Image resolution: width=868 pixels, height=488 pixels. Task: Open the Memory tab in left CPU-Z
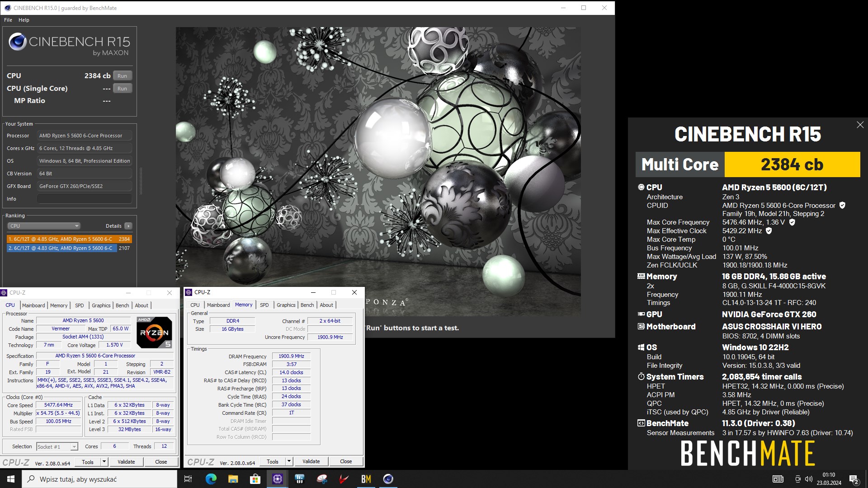(x=59, y=305)
